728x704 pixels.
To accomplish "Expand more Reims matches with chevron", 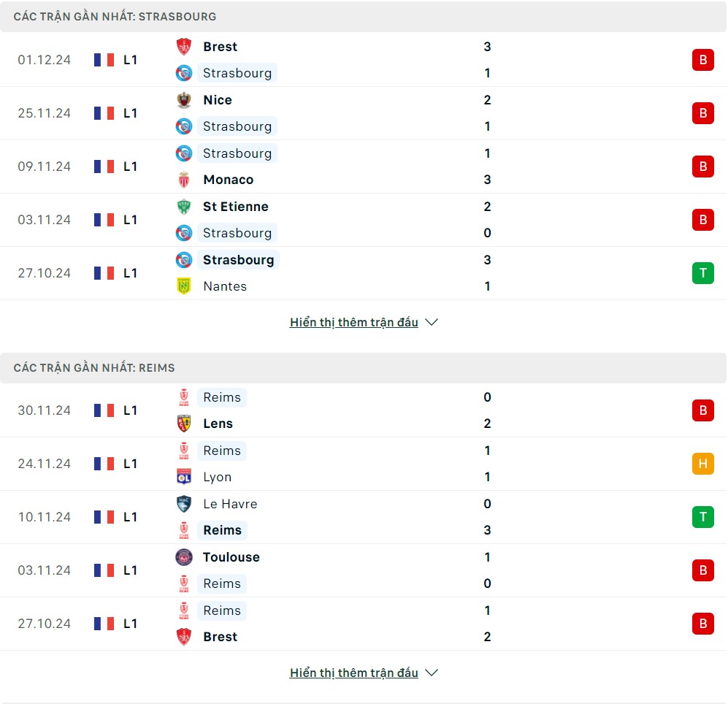I will 432,673.
